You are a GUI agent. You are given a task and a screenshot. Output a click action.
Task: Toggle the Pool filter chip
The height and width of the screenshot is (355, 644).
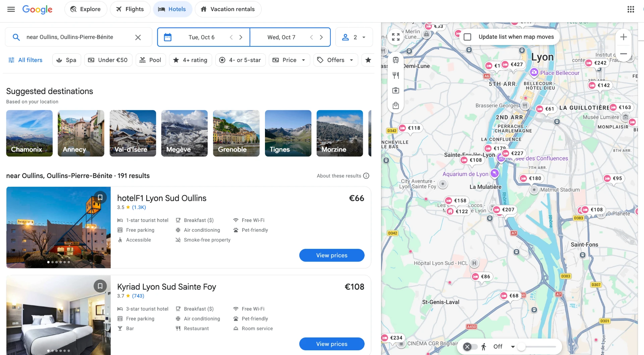pyautogui.click(x=151, y=60)
